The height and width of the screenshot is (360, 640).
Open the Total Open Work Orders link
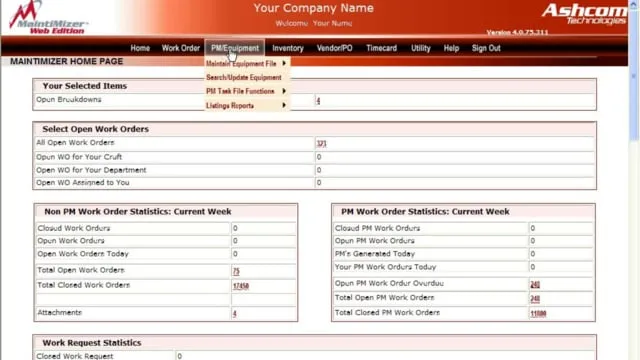236,271
